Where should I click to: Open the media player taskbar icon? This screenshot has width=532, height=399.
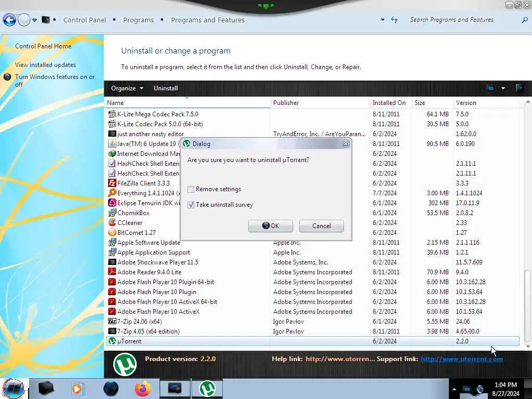77,389
